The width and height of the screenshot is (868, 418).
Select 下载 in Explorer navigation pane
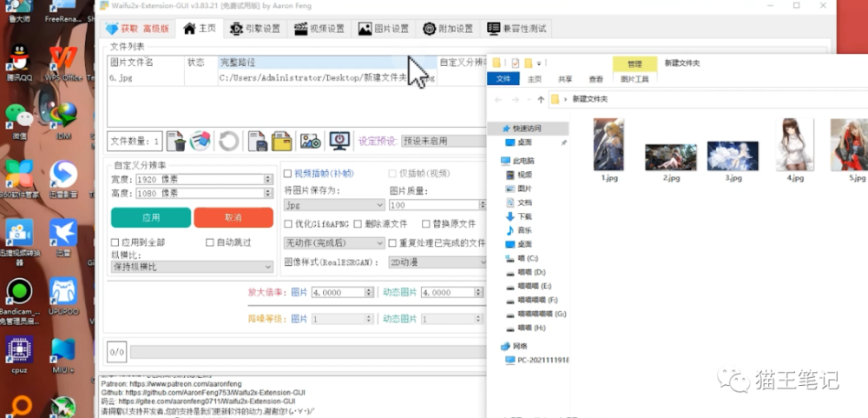tap(519, 216)
